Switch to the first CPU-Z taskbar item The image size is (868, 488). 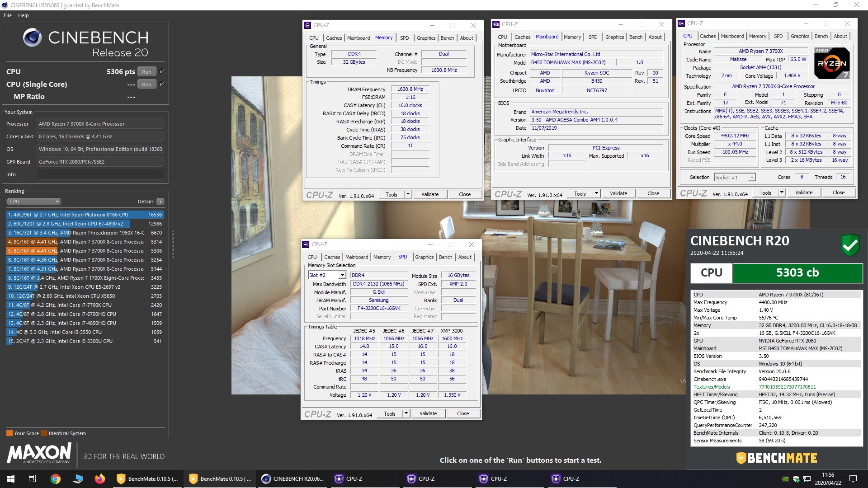coord(365,479)
